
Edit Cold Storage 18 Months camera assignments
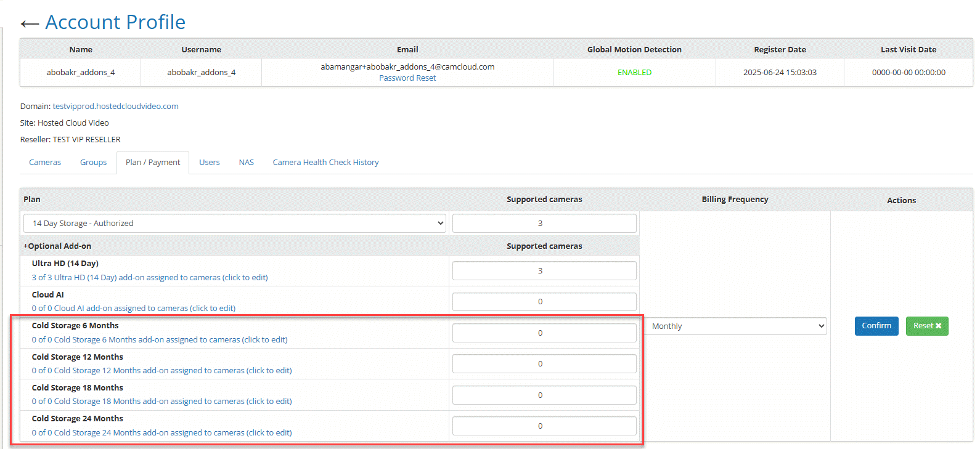pyautogui.click(x=162, y=402)
